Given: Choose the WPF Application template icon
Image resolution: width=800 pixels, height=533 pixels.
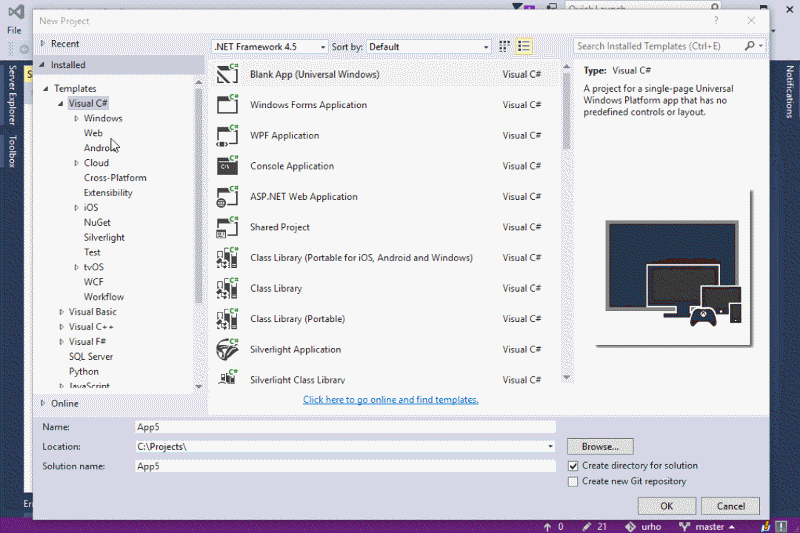Looking at the screenshot, I should pos(228,135).
